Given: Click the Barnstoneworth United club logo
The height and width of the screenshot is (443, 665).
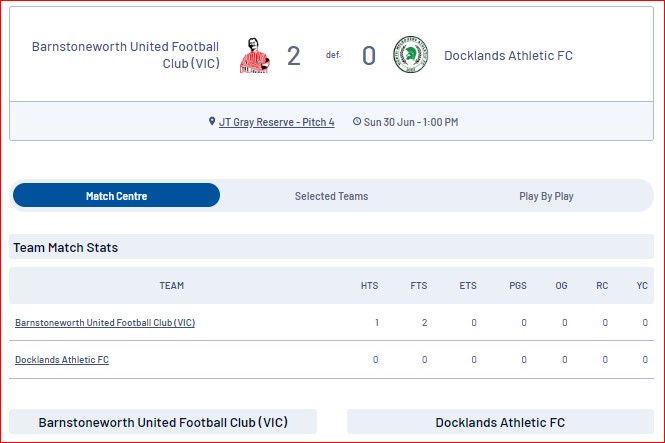Looking at the screenshot, I should 254,56.
